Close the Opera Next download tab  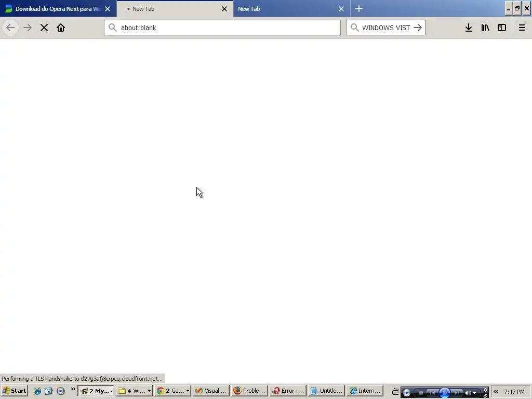pyautogui.click(x=108, y=9)
